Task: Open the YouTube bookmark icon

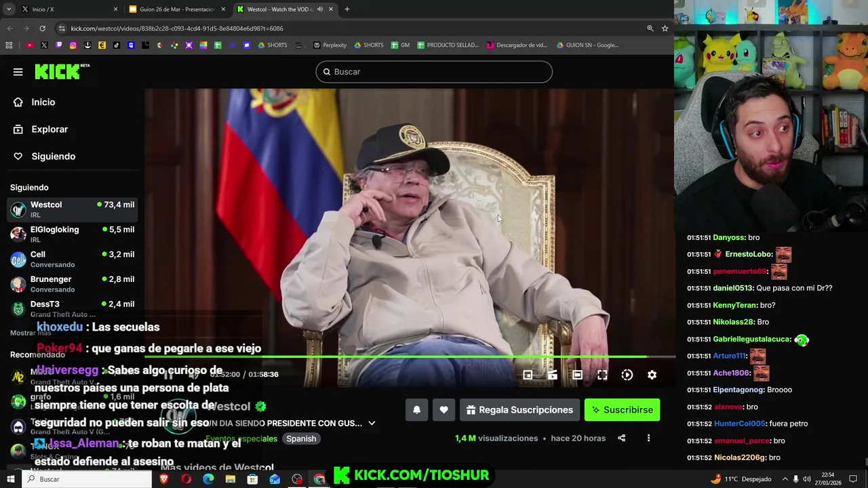Action: pos(30,45)
